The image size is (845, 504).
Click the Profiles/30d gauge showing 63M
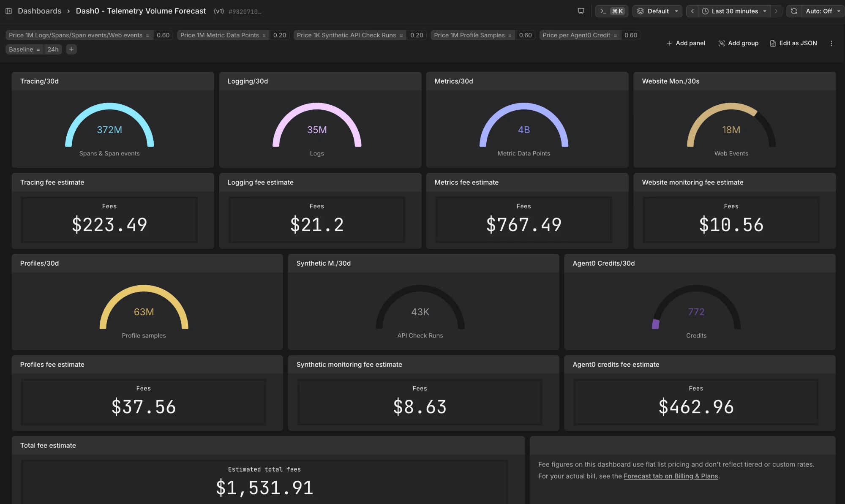click(x=144, y=308)
